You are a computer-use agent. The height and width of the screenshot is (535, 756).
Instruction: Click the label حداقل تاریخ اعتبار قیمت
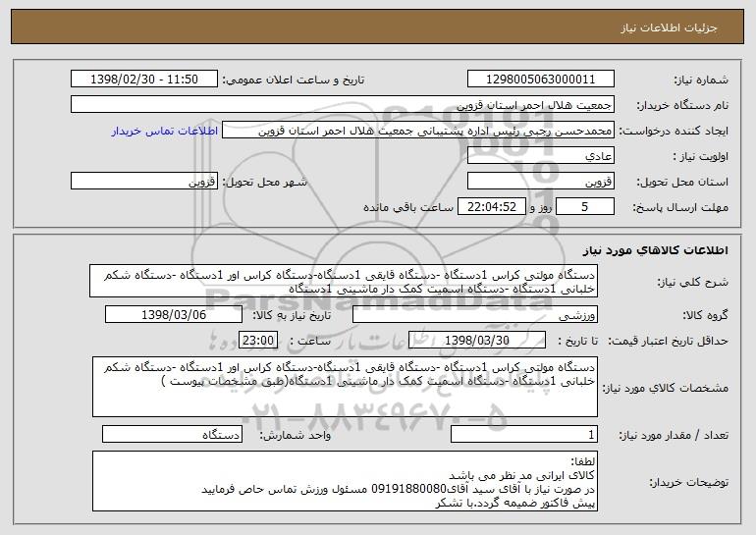pos(668,341)
